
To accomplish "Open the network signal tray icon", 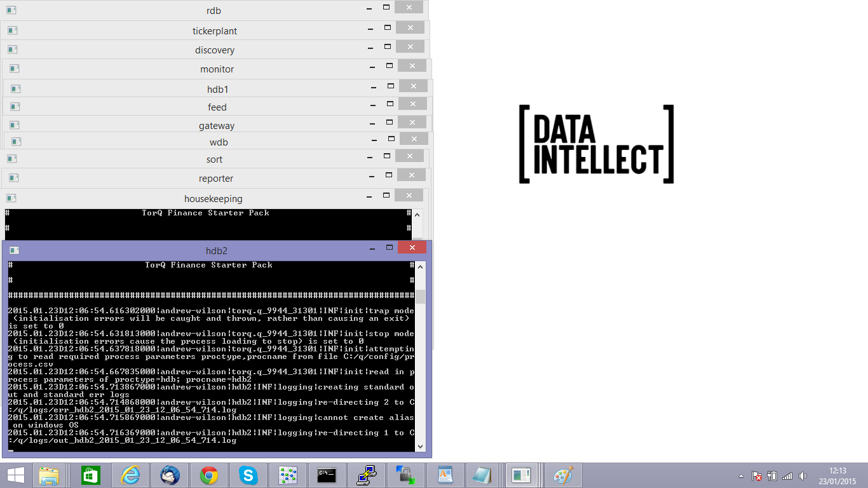I will pos(787,476).
